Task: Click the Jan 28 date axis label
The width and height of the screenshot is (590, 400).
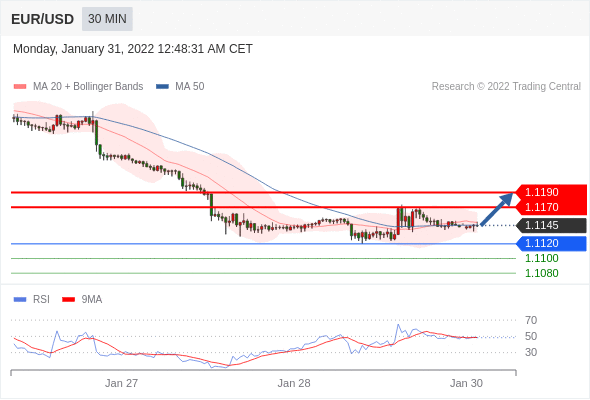Action: [294, 383]
